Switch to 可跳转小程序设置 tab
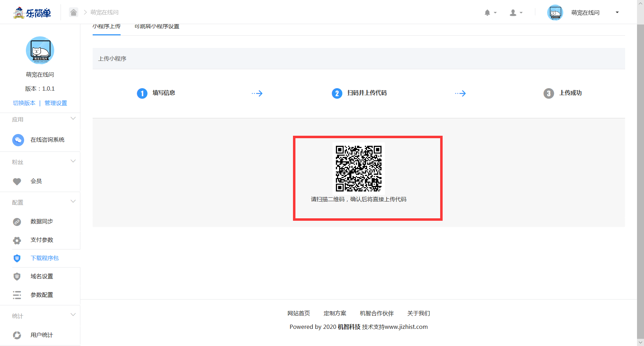 [x=157, y=27]
